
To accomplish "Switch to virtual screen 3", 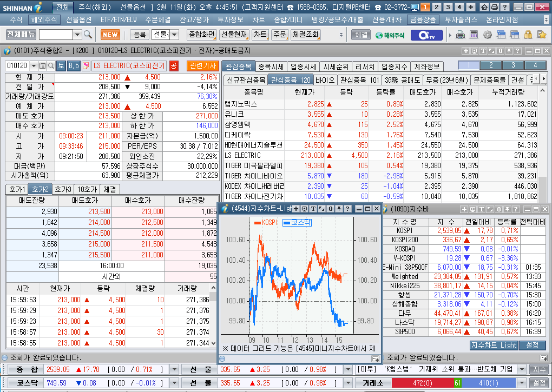I will (x=448, y=7).
